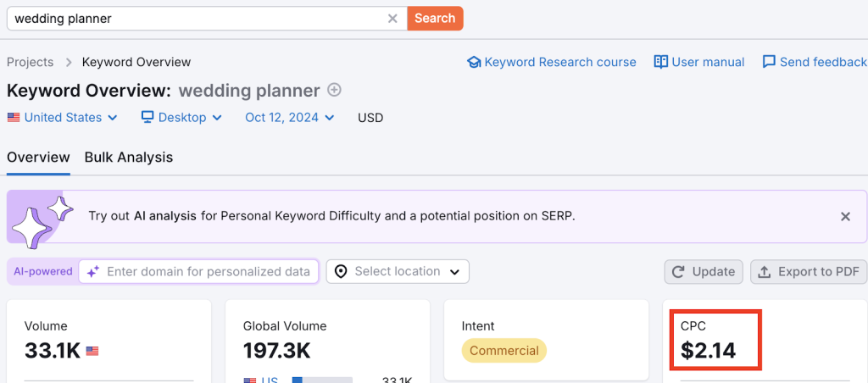Open the Oct 12, 2024 date dropdown
868x383 pixels.
[290, 117]
